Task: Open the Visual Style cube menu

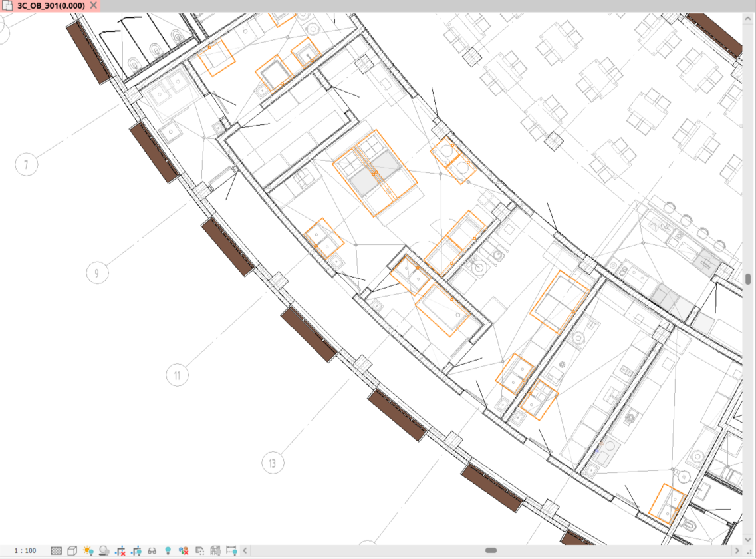Action: pyautogui.click(x=72, y=551)
